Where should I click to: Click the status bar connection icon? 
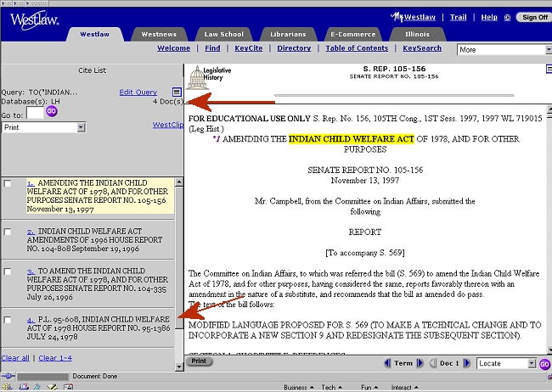pyautogui.click(x=8, y=376)
